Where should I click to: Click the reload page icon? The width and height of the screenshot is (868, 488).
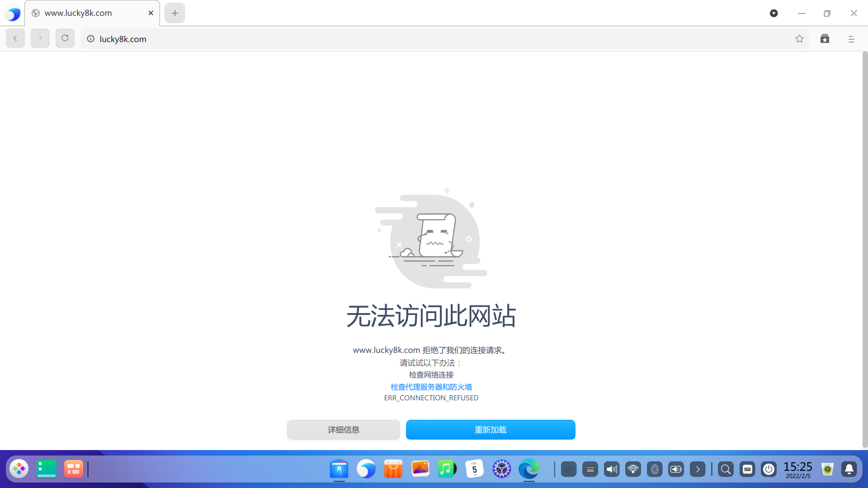tap(65, 38)
